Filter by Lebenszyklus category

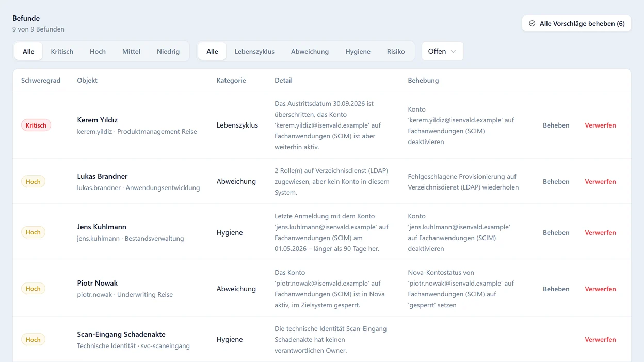[254, 51]
